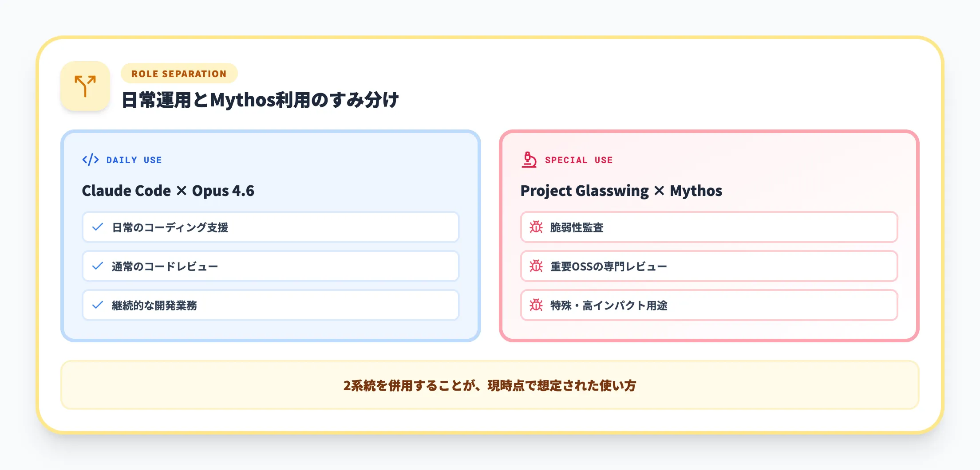This screenshot has width=980, height=470.
Task: Switch to the SPECIAL USE section
Action: 579,160
